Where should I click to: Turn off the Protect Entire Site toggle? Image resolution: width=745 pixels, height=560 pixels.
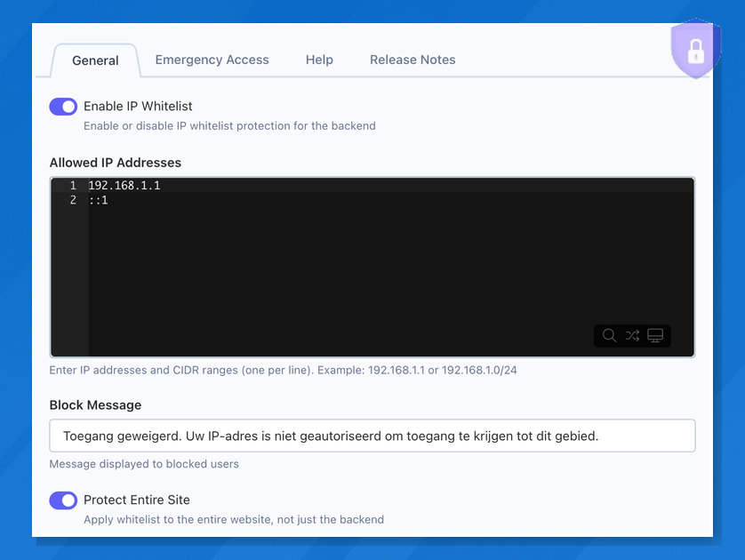pyautogui.click(x=63, y=500)
